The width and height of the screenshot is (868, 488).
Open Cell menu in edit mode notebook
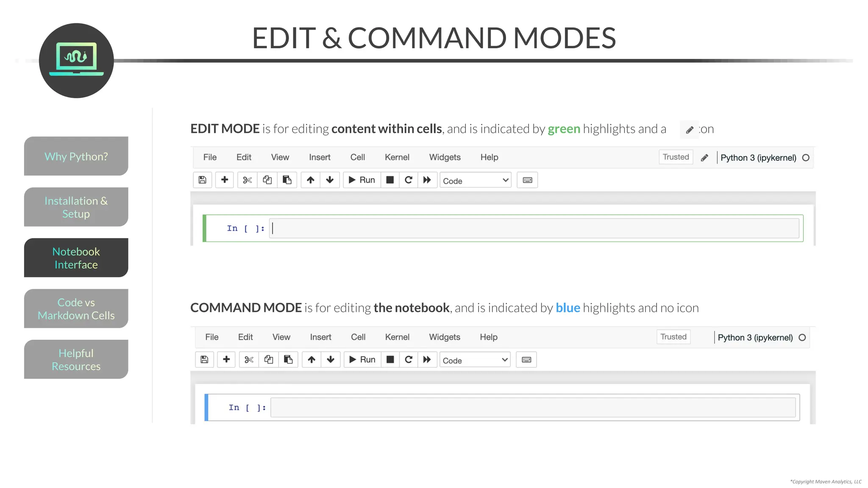(358, 157)
